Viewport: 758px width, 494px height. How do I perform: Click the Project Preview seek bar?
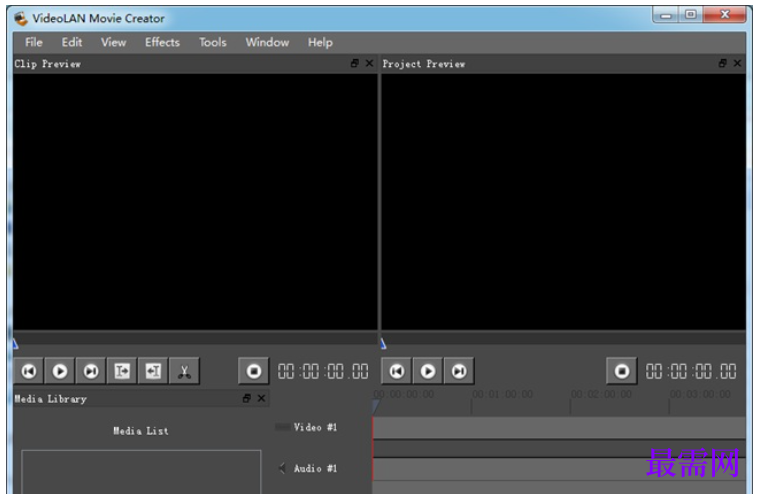pos(563,339)
